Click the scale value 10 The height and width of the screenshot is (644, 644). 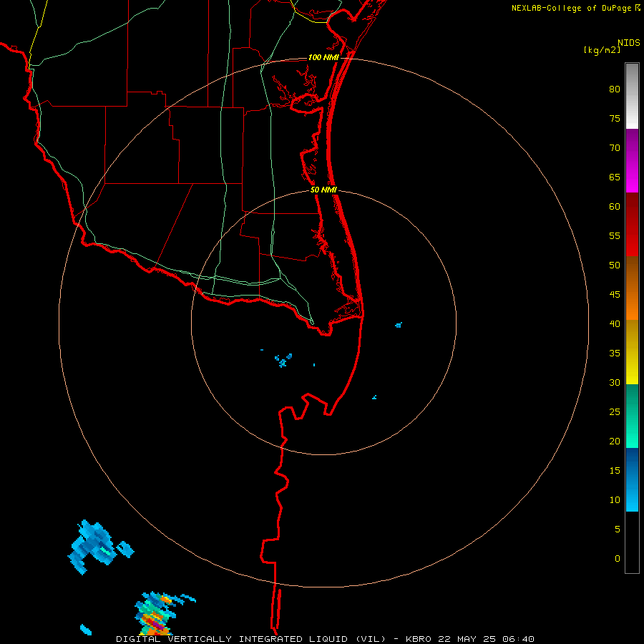[x=615, y=500]
